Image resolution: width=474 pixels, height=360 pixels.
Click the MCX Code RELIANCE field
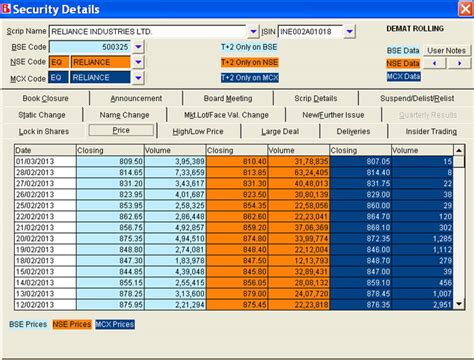(x=100, y=78)
